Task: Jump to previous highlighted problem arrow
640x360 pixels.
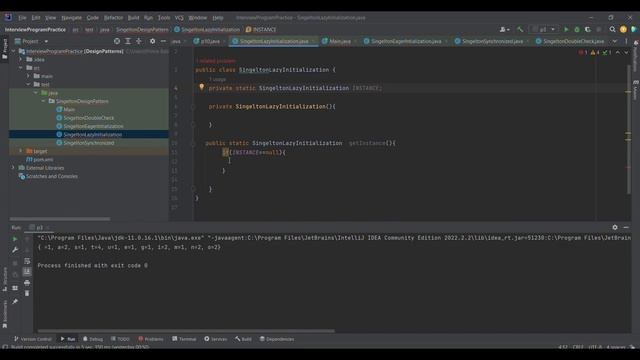Action: coord(618,52)
